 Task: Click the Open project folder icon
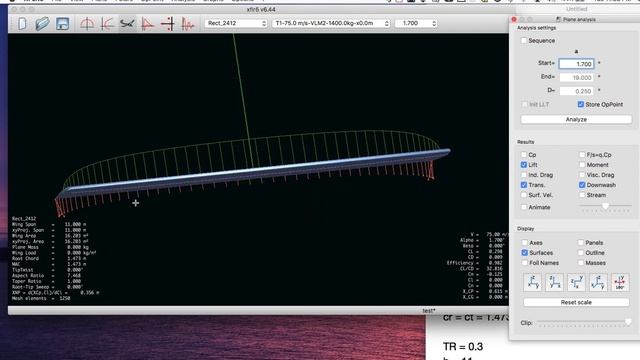click(x=42, y=24)
